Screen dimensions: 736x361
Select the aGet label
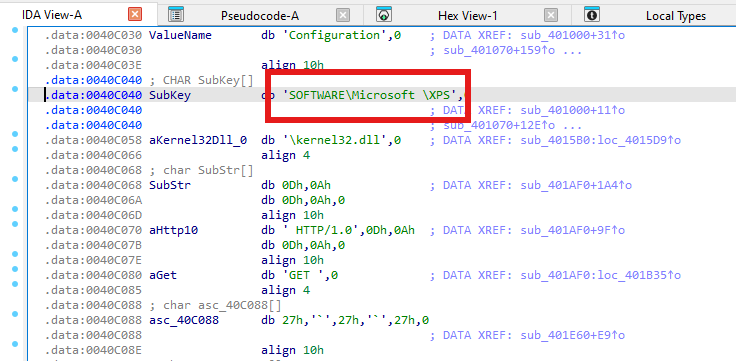tap(163, 276)
